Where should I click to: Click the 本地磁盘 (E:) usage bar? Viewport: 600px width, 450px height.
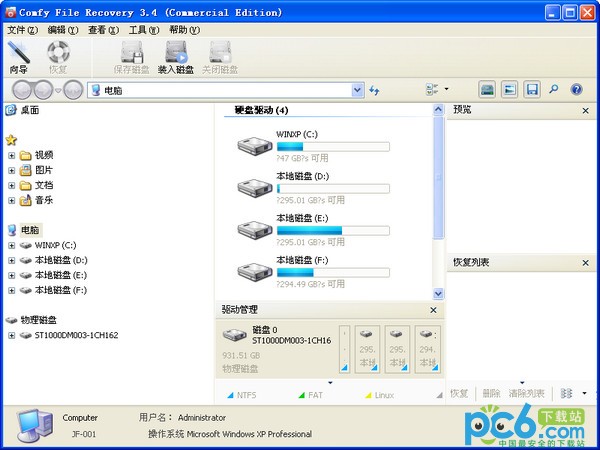point(333,230)
